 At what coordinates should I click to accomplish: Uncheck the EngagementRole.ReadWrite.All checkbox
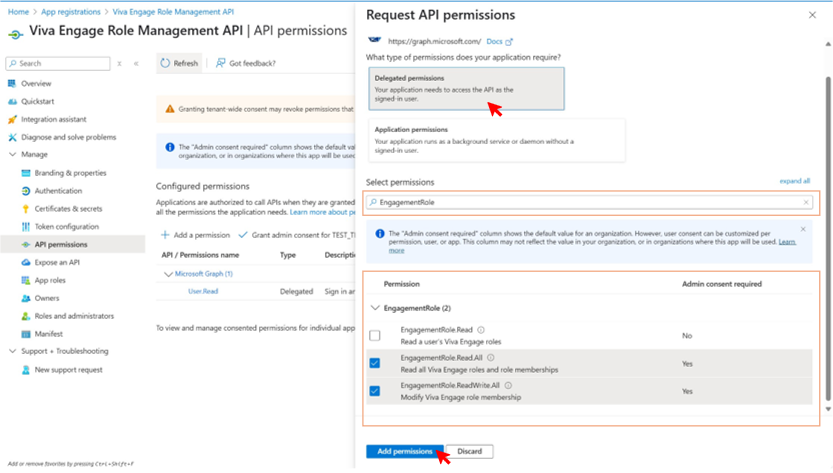pyautogui.click(x=375, y=391)
